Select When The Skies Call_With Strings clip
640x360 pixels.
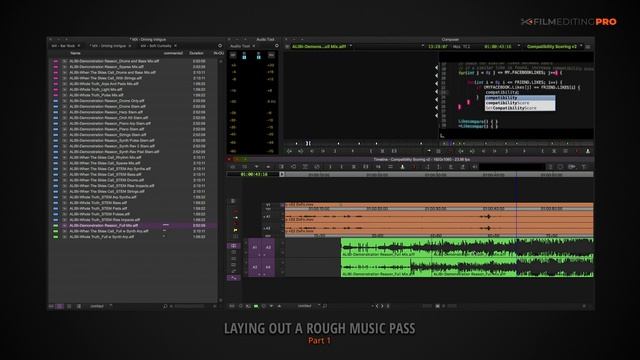[105, 78]
